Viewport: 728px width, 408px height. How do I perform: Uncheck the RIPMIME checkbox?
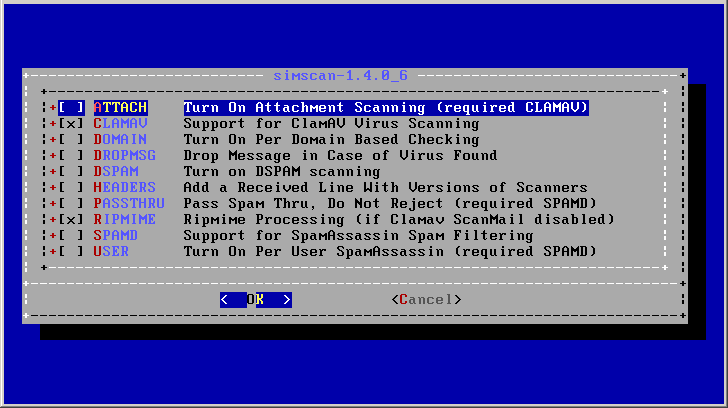71,220
